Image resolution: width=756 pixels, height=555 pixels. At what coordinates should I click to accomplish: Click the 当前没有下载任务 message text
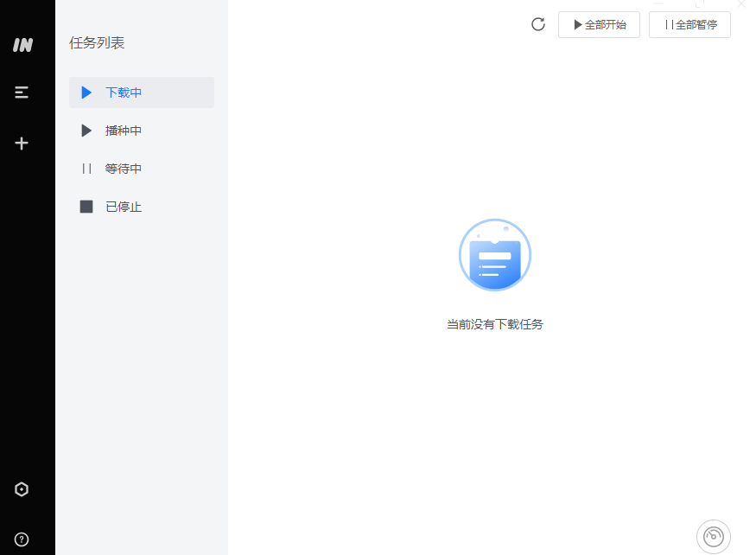(x=494, y=324)
